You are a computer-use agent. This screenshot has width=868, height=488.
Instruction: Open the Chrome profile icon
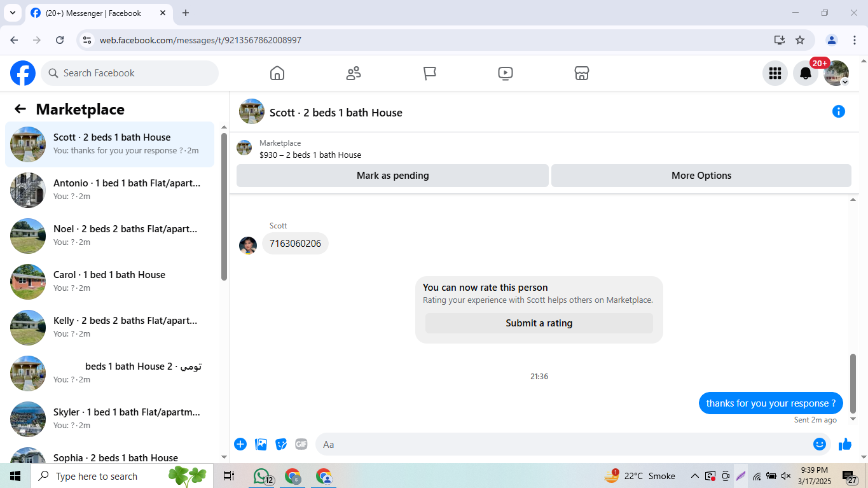832,40
